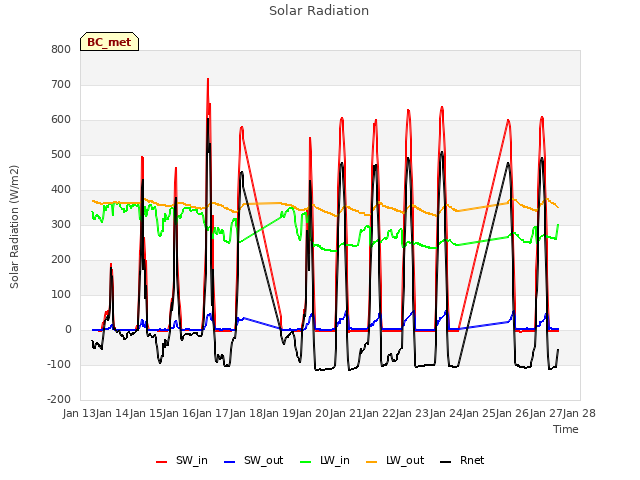Click the Jan 22 x-axis tick label
The width and height of the screenshot is (640, 480).
coord(379,413)
